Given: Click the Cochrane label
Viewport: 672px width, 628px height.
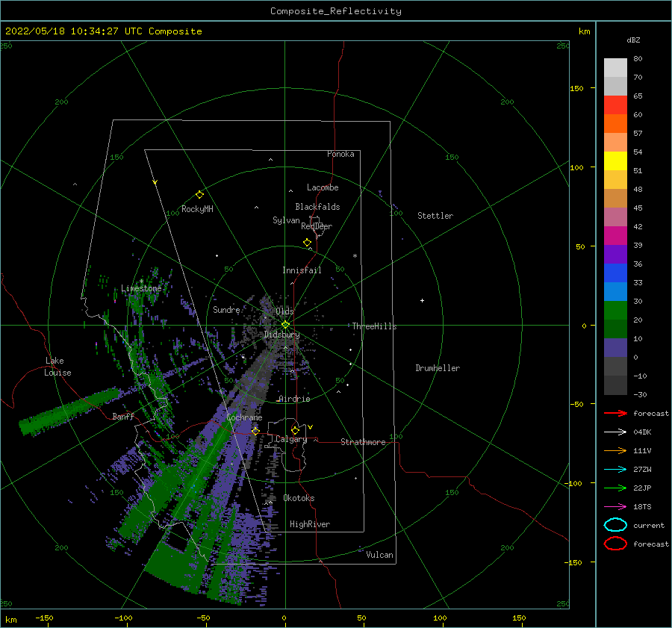Looking at the screenshot, I should pyautogui.click(x=244, y=417).
